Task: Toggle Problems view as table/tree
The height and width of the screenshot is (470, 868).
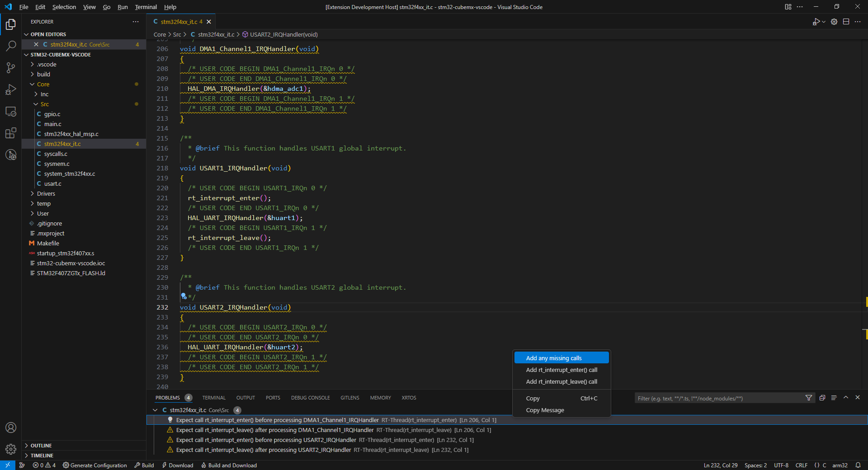Action: coord(834,398)
